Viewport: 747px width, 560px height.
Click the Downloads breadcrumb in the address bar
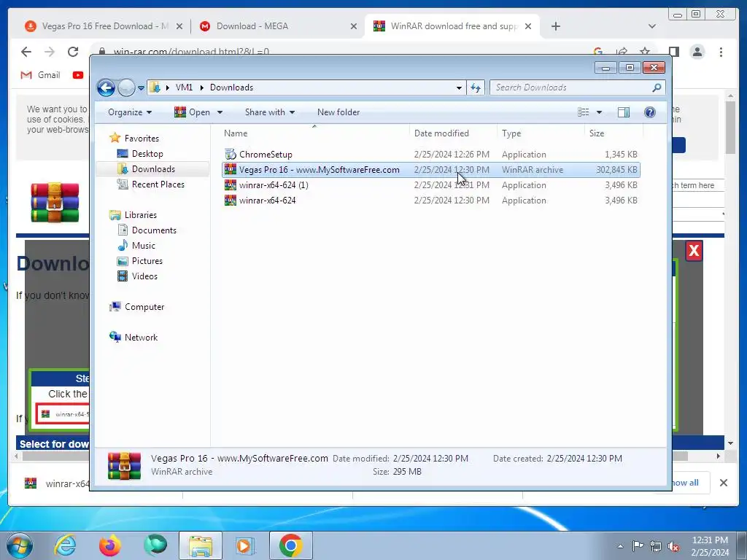[x=231, y=87]
